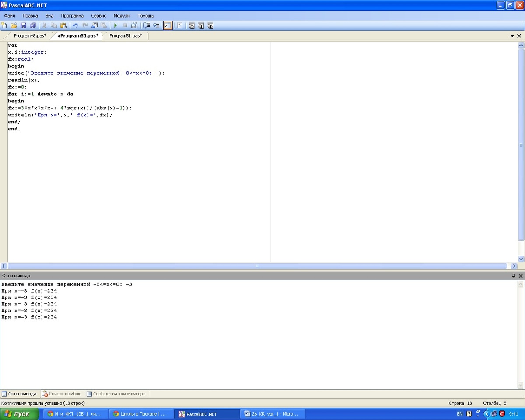The height and width of the screenshot is (420, 525).
Task: Click the Save All toolbar icon
Action: (x=33, y=25)
